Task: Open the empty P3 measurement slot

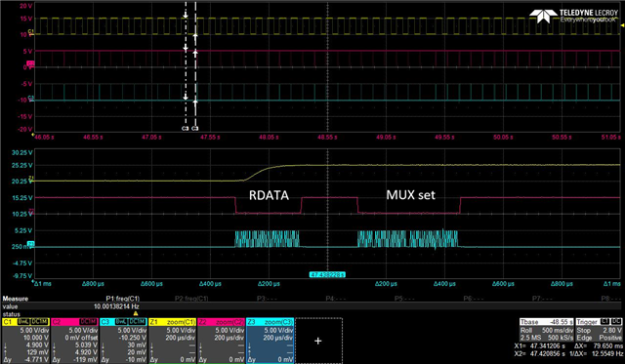Action: click(x=261, y=299)
